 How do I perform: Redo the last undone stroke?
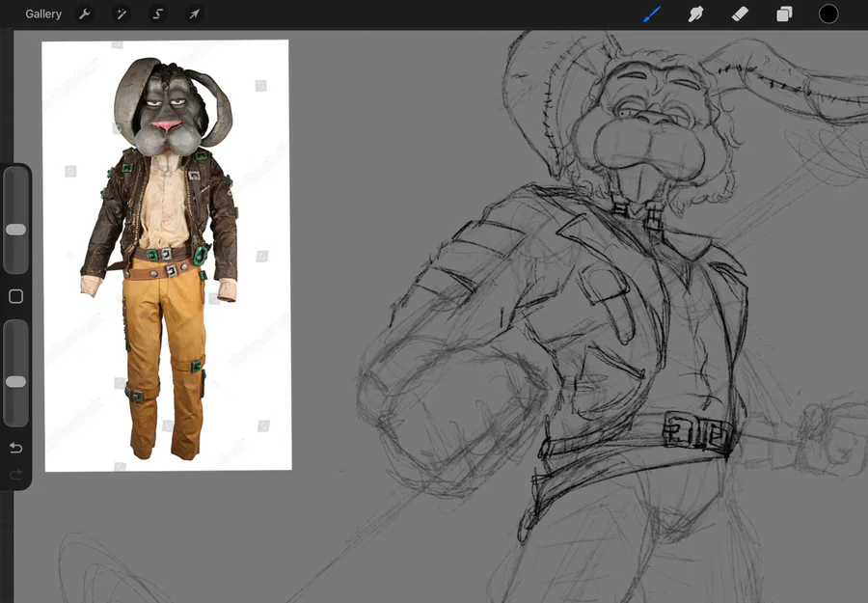16,474
